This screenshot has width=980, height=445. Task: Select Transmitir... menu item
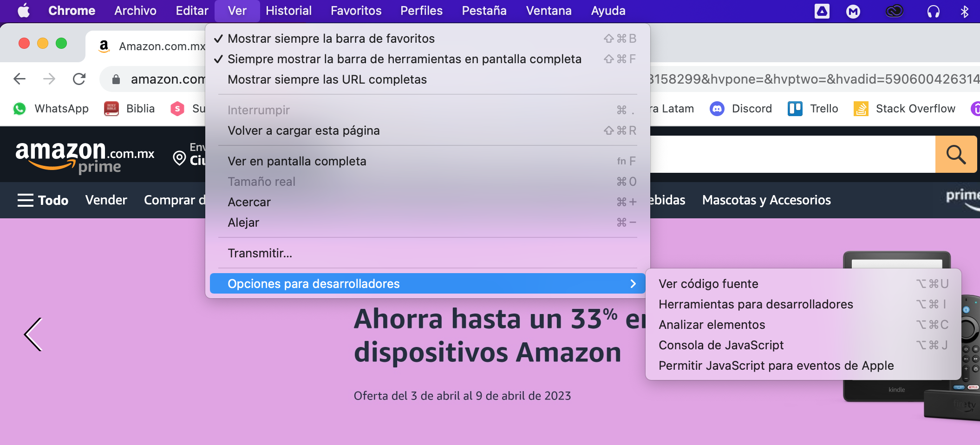[427, 253]
